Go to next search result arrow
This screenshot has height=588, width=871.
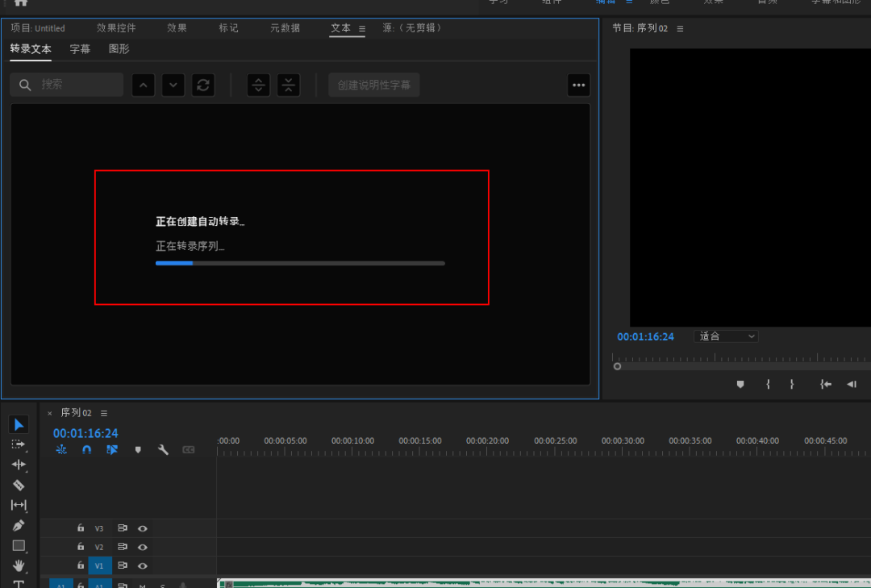(173, 85)
